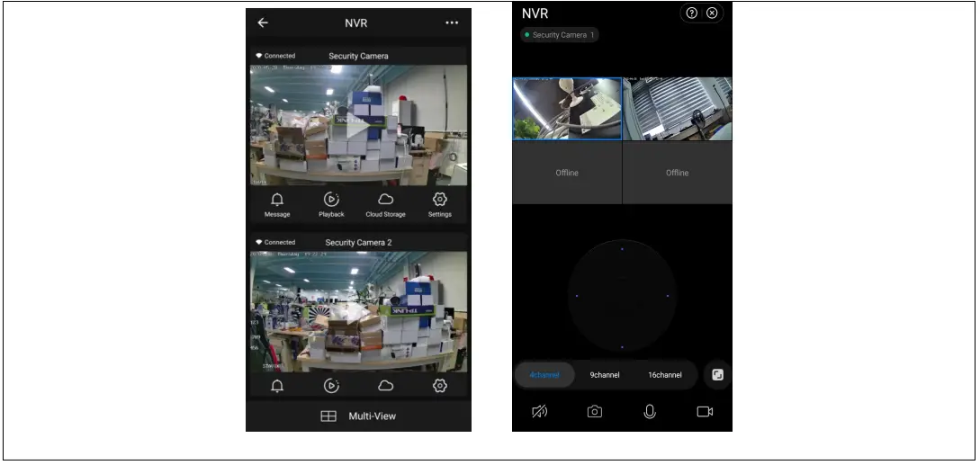Pan camera right on the PTZ pad
Image resolution: width=980 pixels, height=465 pixels.
668,296
